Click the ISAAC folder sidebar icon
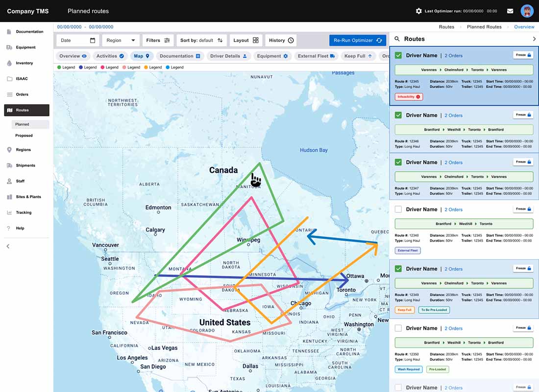This screenshot has width=539, height=392. pos(9,79)
